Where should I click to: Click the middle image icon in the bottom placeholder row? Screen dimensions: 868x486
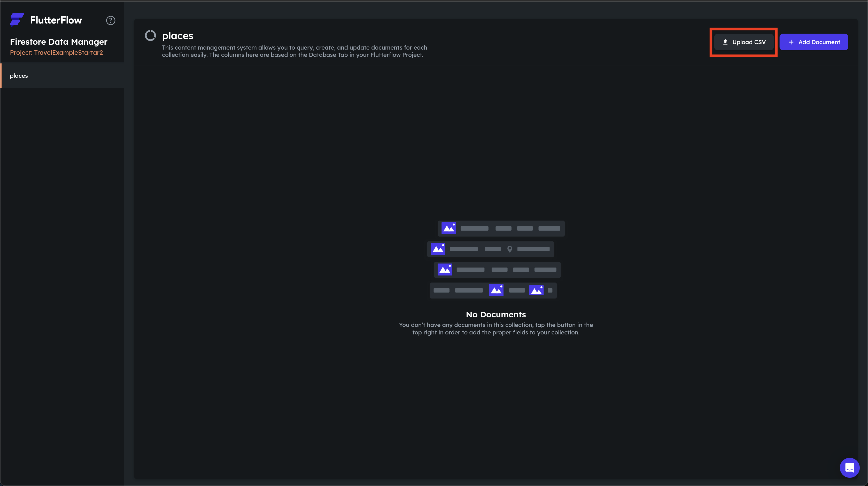(496, 290)
